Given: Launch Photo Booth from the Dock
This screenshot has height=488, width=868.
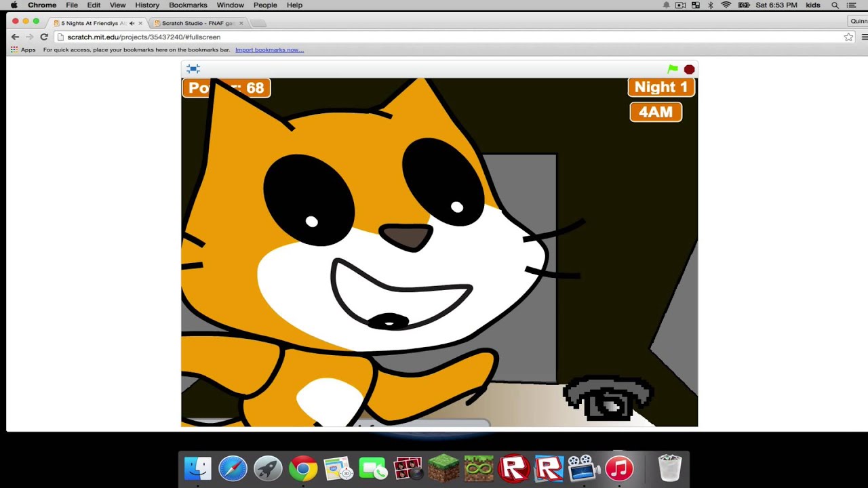Looking at the screenshot, I should tap(408, 468).
